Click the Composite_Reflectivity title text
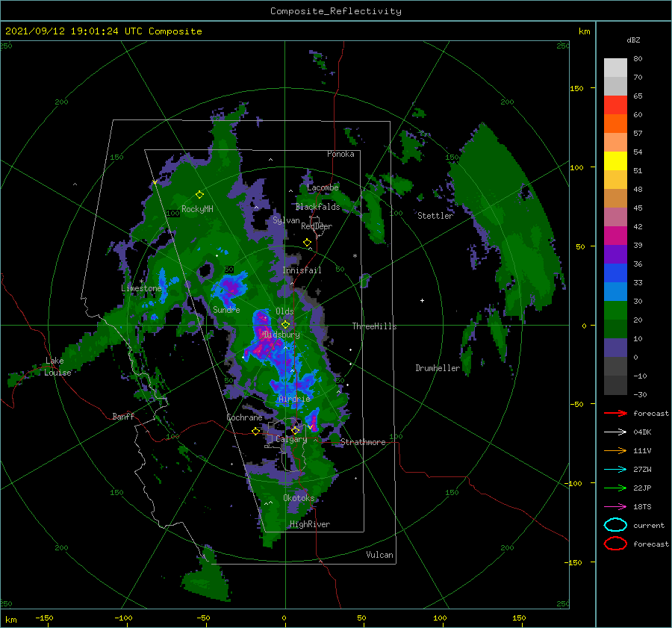This screenshot has width=672, height=628. click(x=336, y=11)
